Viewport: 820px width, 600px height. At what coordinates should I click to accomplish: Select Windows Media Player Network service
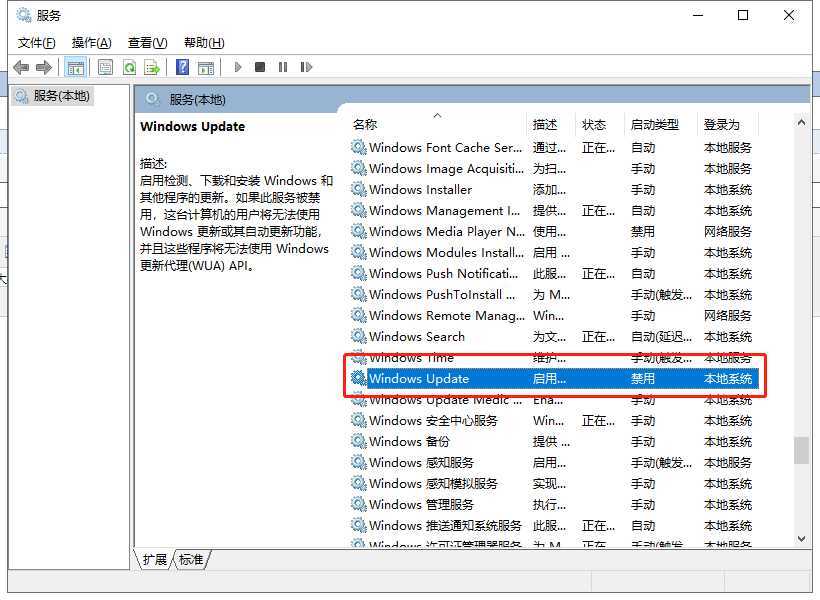(447, 232)
